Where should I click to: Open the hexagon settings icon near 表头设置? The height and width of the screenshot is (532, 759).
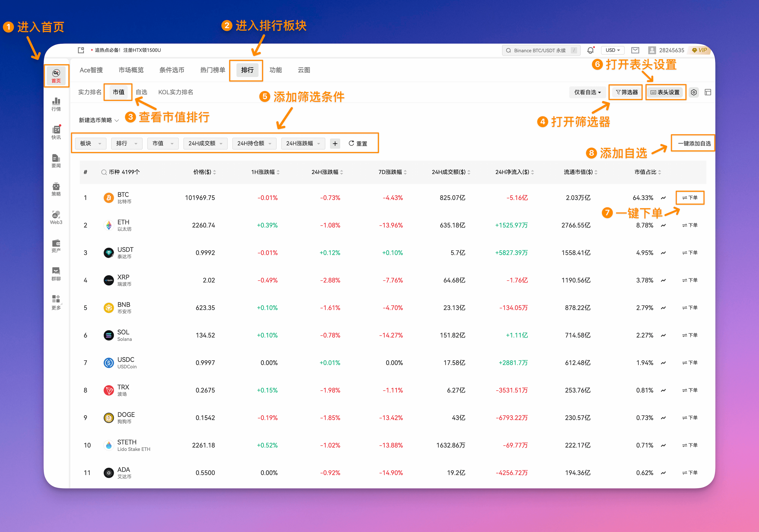click(x=694, y=92)
